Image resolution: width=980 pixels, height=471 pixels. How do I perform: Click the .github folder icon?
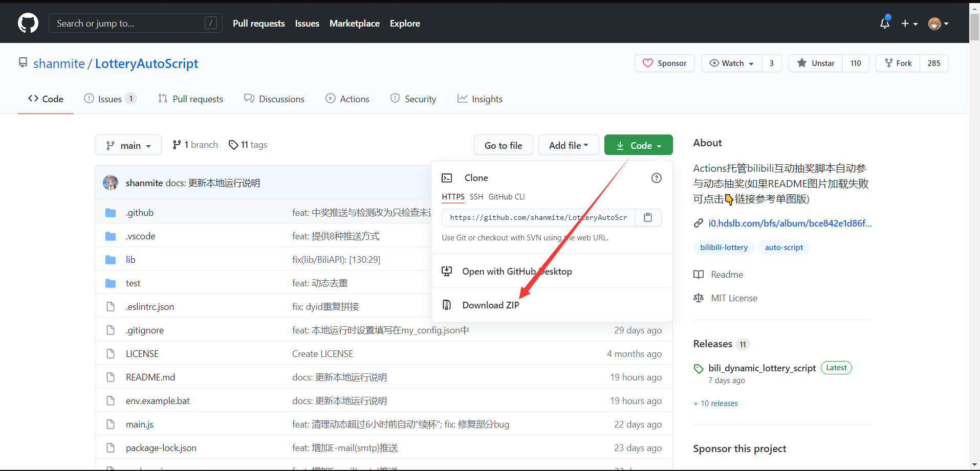[111, 213]
